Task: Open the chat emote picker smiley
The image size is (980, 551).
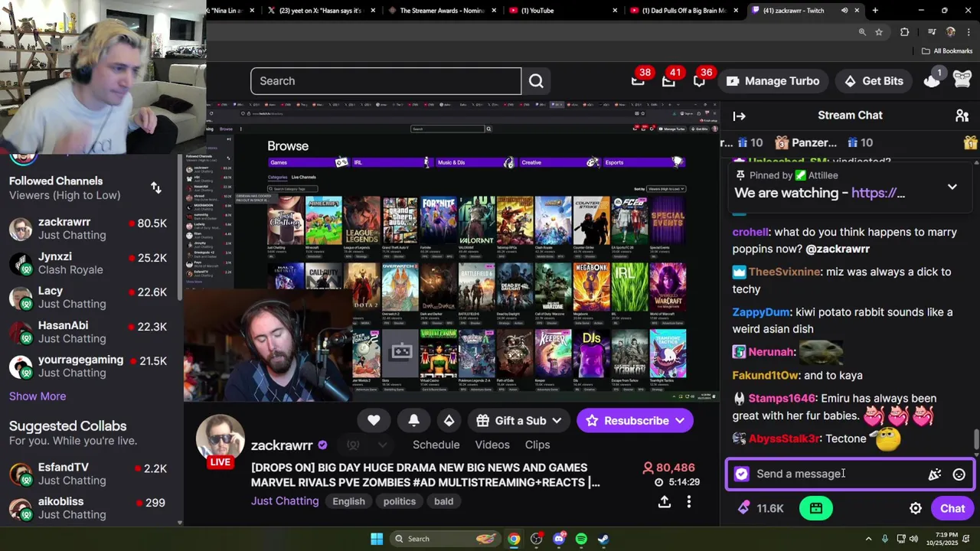Action: [x=959, y=474]
